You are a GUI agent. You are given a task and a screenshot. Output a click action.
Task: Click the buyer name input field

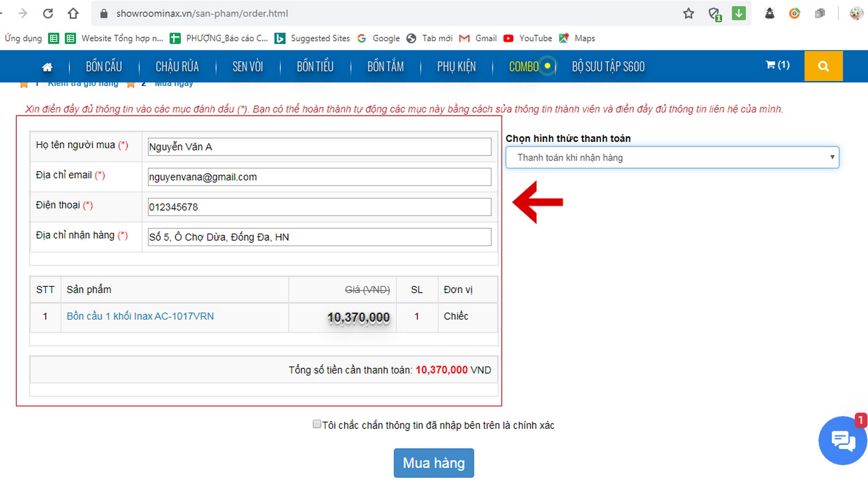click(319, 147)
